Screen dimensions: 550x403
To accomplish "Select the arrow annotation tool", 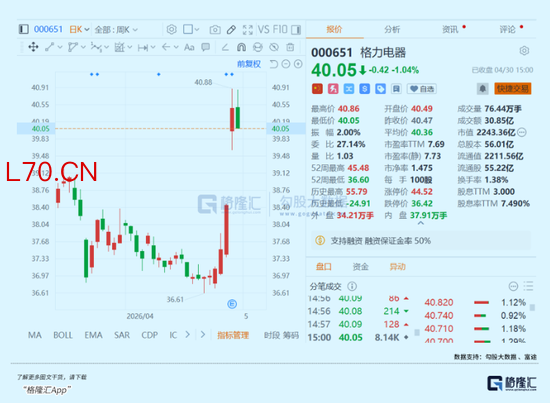I will (x=166, y=47).
